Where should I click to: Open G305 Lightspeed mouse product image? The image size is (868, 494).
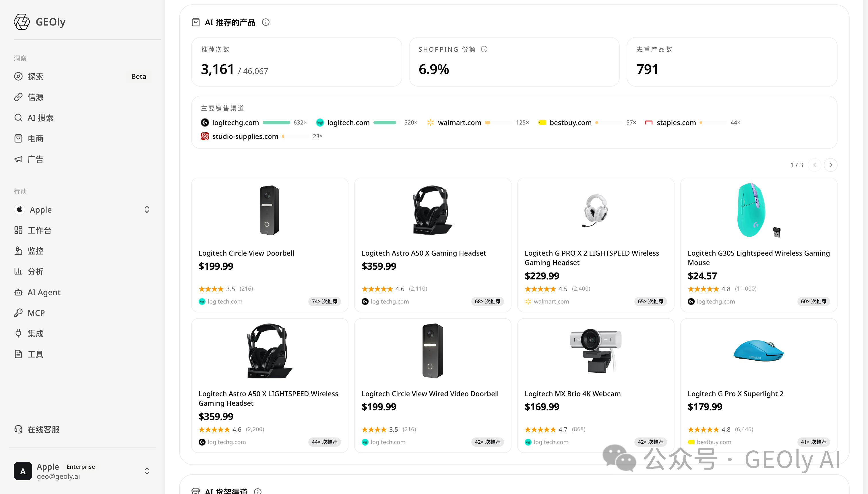[x=759, y=210]
